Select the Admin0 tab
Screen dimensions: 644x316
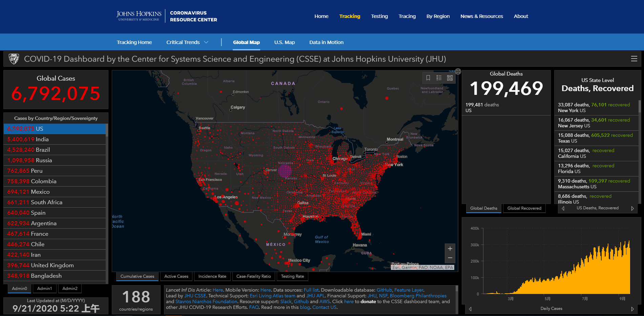19,289
